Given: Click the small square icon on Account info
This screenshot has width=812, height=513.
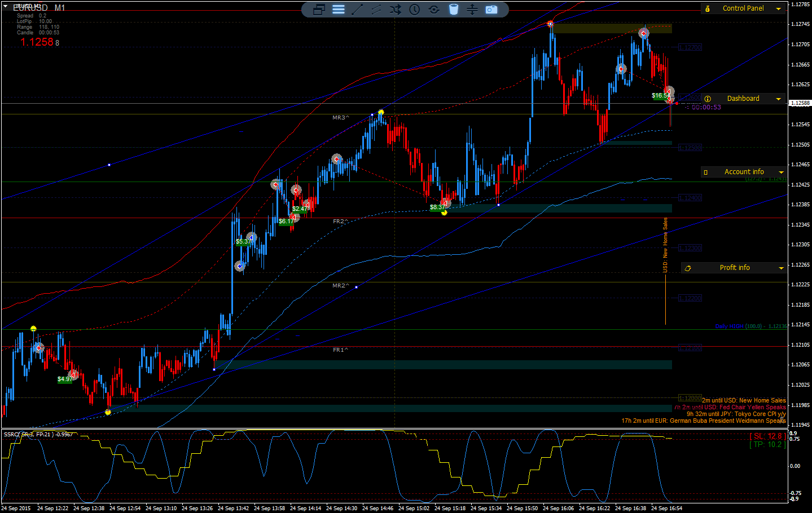Looking at the screenshot, I should (705, 173).
